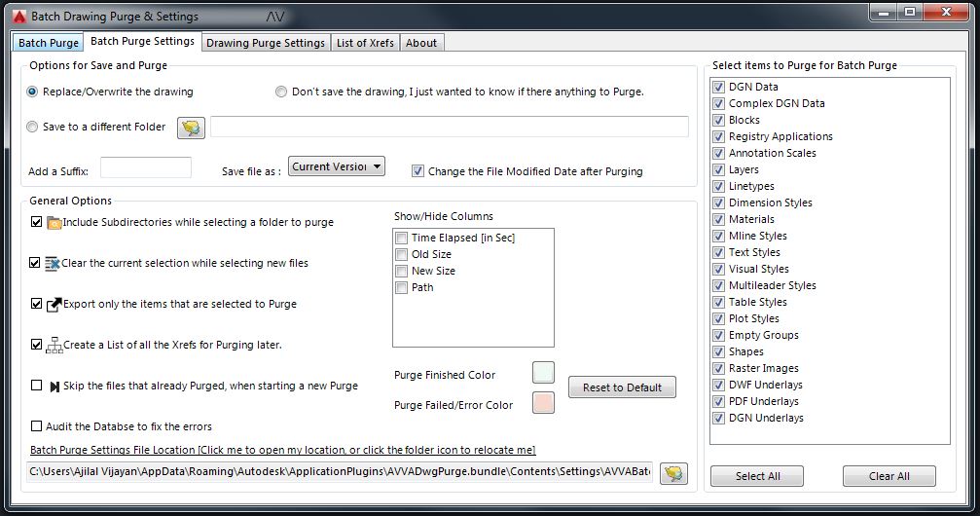Click the Autodesk logo in title bar

pos(17,16)
